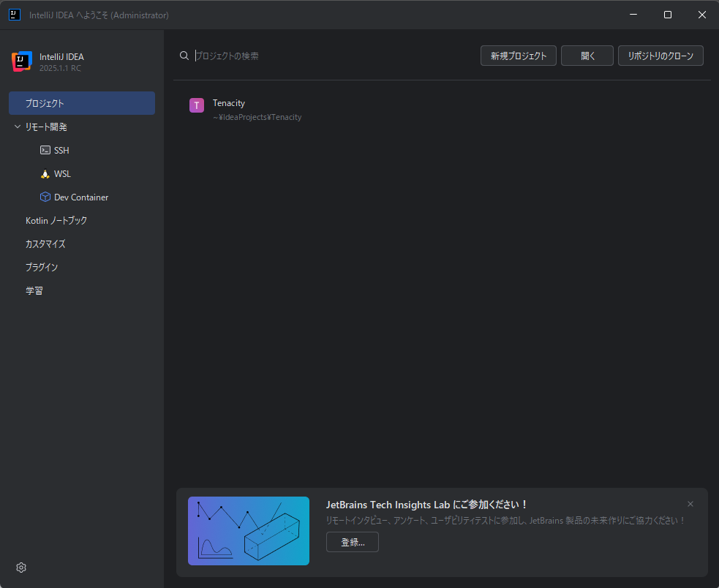This screenshot has width=719, height=588.
Task: Close the IntelliJ IDEA welcome window
Action: click(x=701, y=15)
